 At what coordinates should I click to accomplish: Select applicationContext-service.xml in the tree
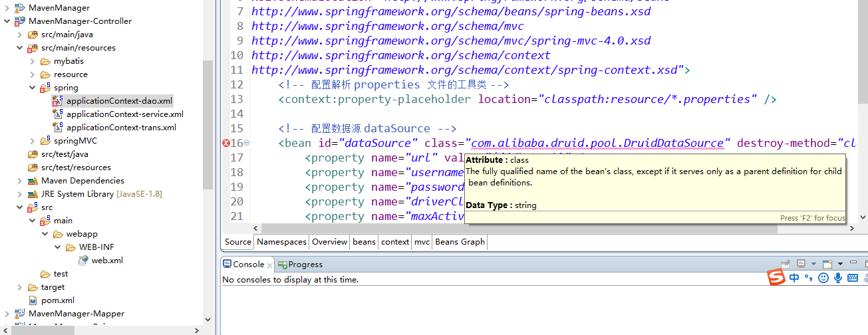pyautogui.click(x=125, y=114)
